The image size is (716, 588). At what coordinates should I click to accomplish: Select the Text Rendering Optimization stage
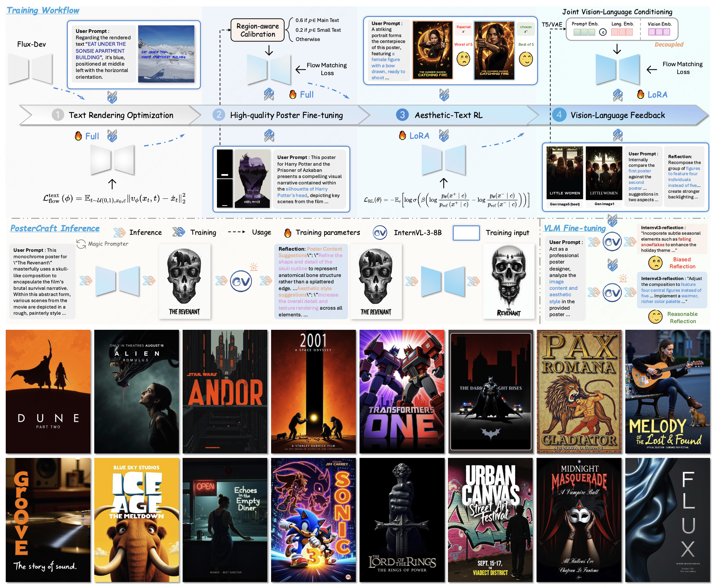pos(120,115)
